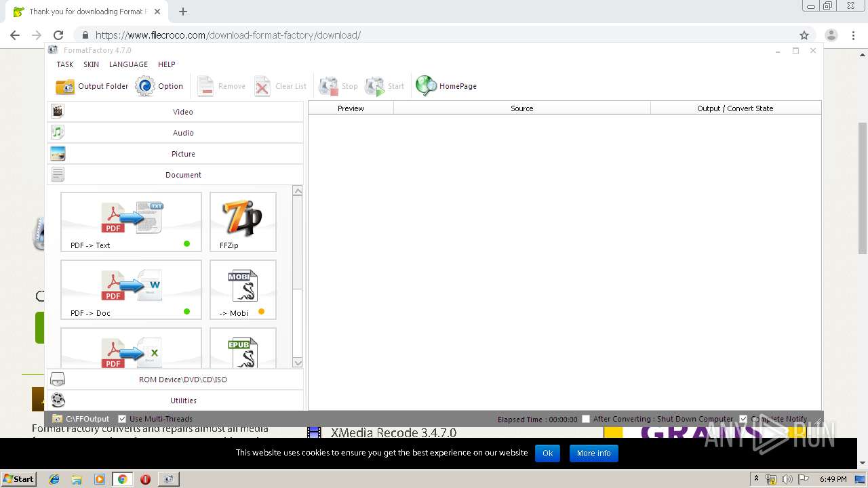Click the Chrome page vertical scrollbar

click(x=863, y=190)
